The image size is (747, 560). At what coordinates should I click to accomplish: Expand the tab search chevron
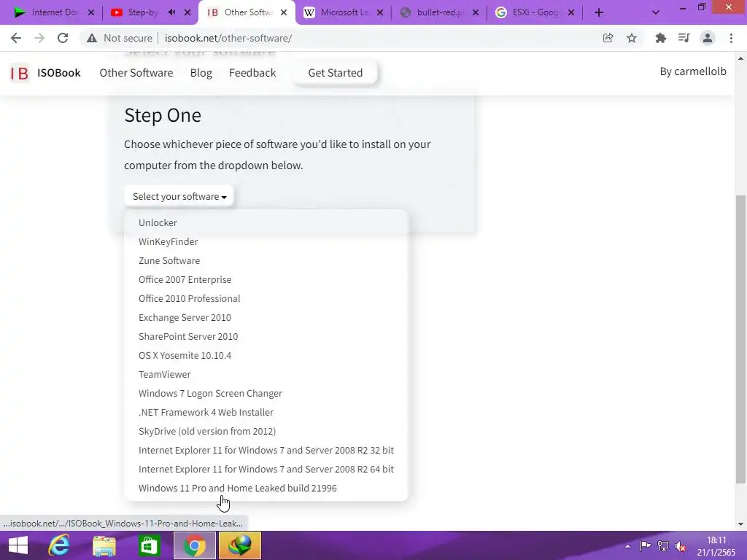(x=656, y=13)
